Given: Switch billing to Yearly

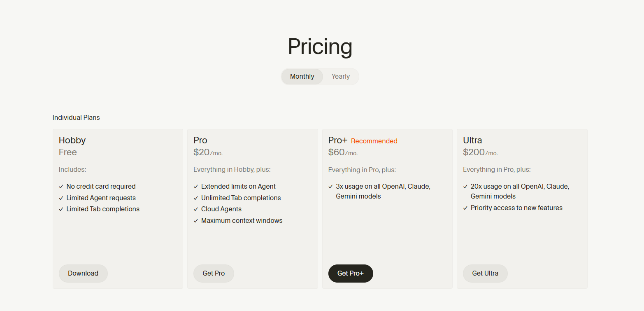Looking at the screenshot, I should (x=340, y=77).
